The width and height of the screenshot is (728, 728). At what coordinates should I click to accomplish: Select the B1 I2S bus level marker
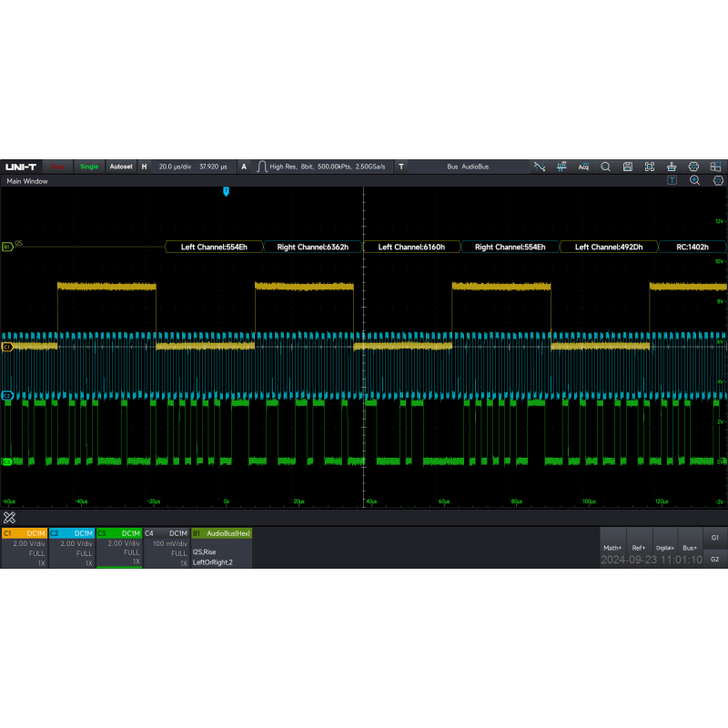tap(7, 247)
